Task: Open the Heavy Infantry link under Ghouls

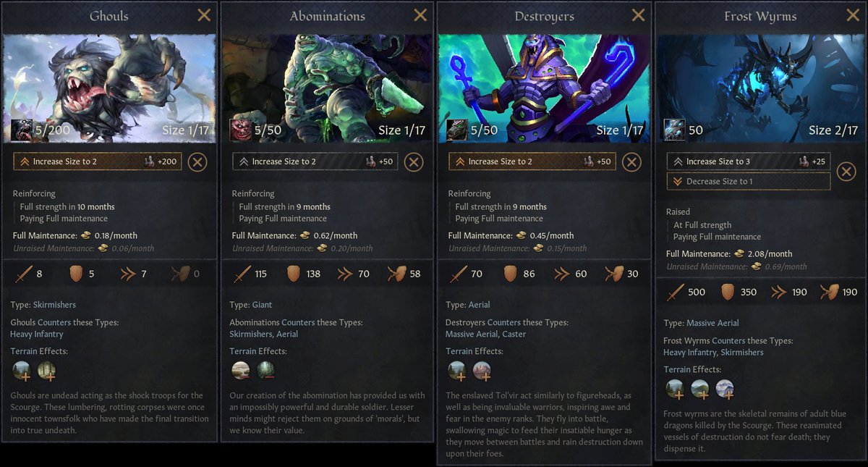Action: coord(37,335)
